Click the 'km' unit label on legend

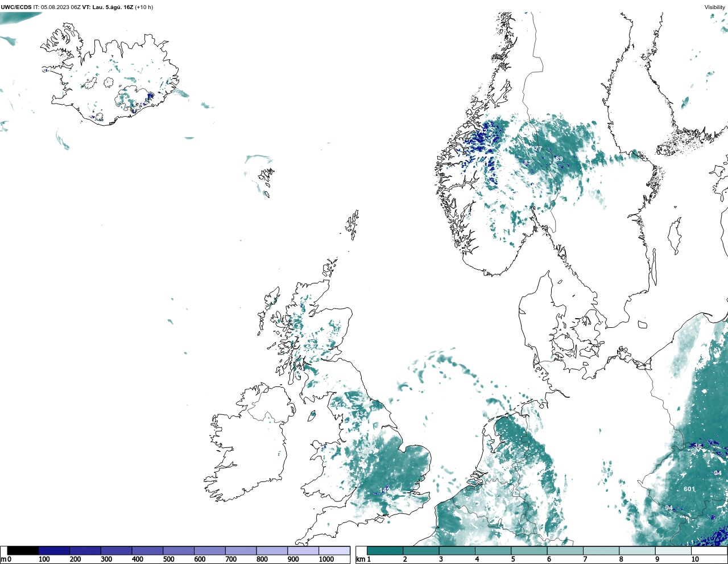pos(360,559)
